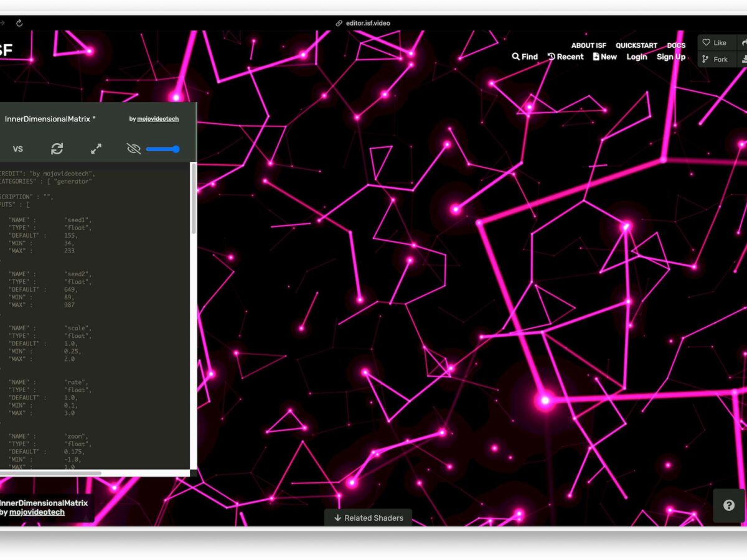Click the refresh shader icon
The width and height of the screenshot is (747, 560).
coord(57,149)
